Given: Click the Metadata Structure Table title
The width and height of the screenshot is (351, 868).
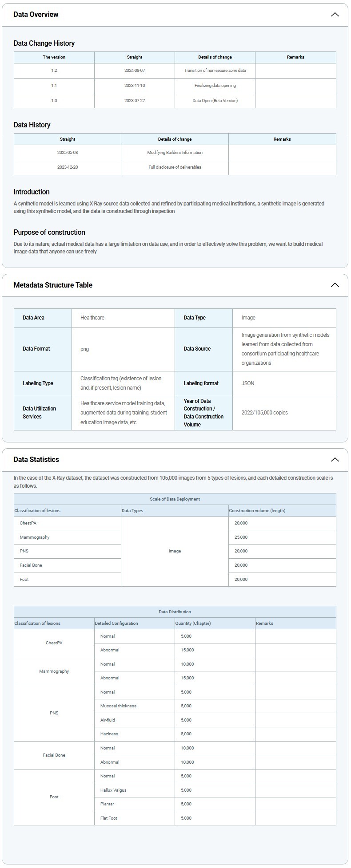Looking at the screenshot, I should (x=53, y=285).
